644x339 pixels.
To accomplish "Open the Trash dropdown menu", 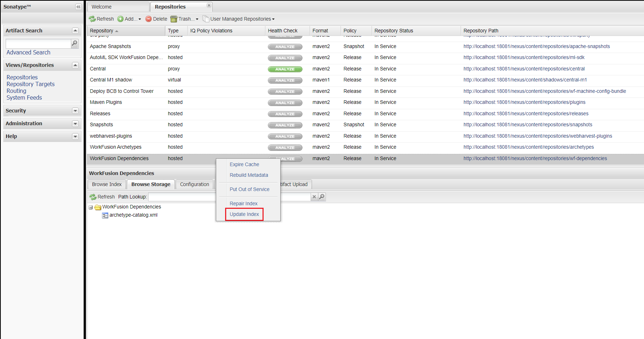I will 197,19.
